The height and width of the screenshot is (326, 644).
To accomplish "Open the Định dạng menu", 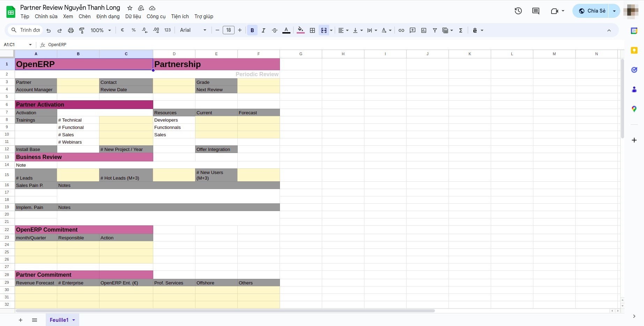I will coord(108,16).
